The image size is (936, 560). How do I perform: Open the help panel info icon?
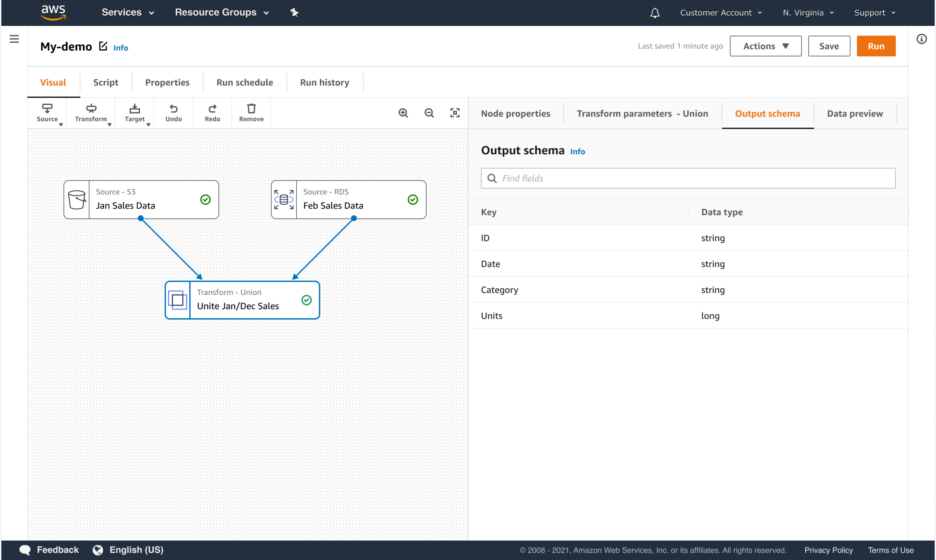921,39
